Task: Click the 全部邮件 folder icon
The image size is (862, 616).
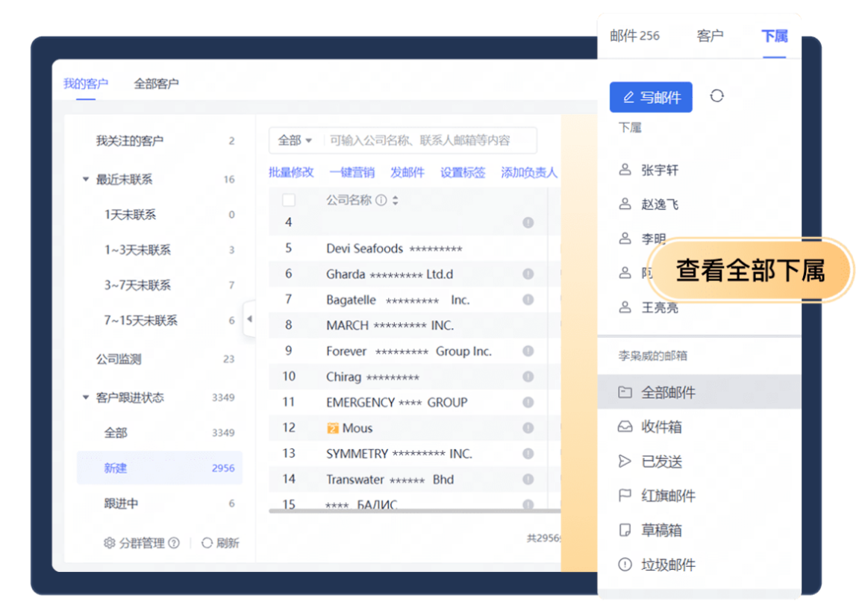Action: coord(625,392)
